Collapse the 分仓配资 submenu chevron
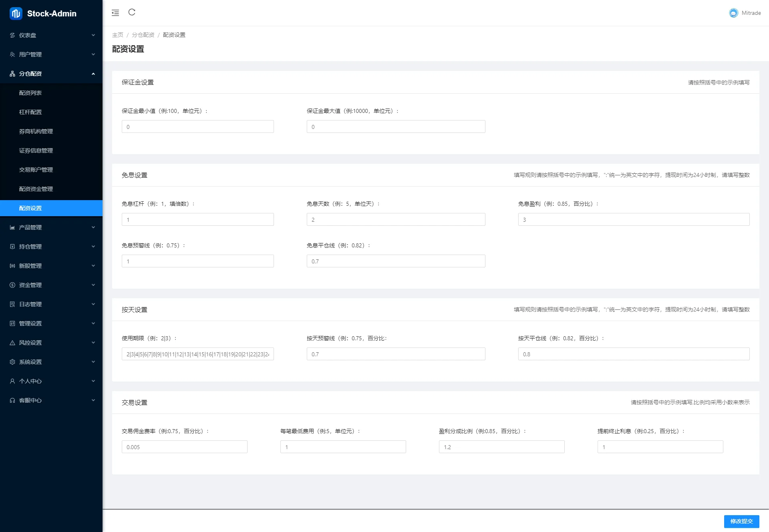 93,74
